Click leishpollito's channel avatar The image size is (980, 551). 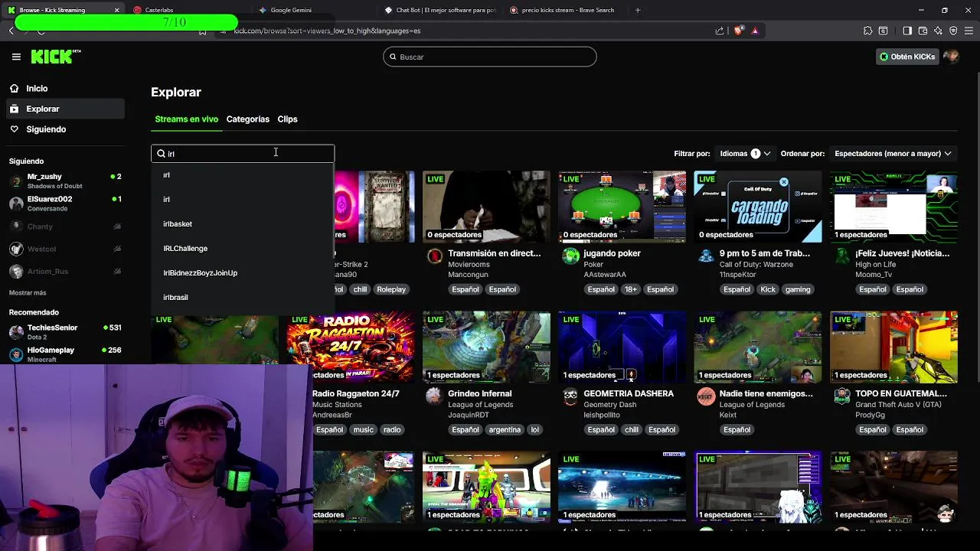pyautogui.click(x=570, y=396)
